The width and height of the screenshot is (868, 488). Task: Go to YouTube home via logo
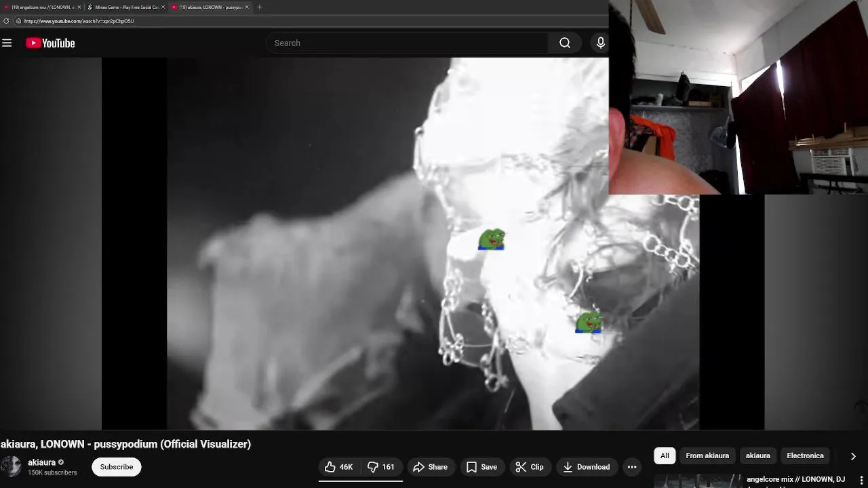coord(50,43)
